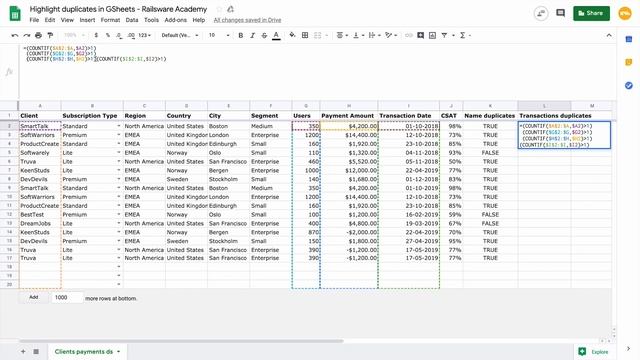Toggle Strikethrough formatting

coord(264,36)
